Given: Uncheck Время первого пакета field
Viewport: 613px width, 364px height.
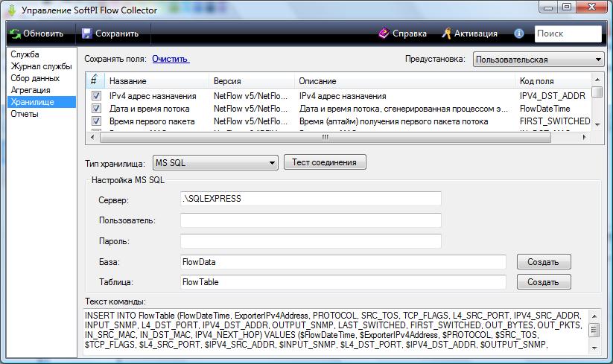Looking at the screenshot, I should (x=96, y=121).
